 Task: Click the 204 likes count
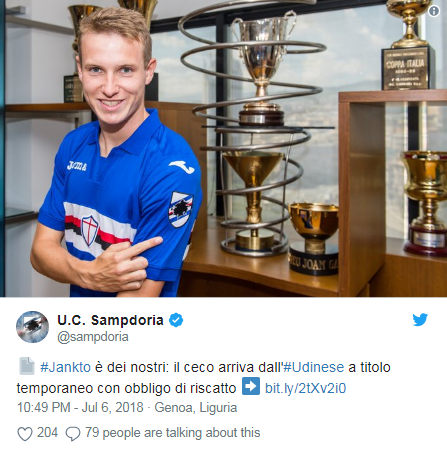[x=47, y=433]
